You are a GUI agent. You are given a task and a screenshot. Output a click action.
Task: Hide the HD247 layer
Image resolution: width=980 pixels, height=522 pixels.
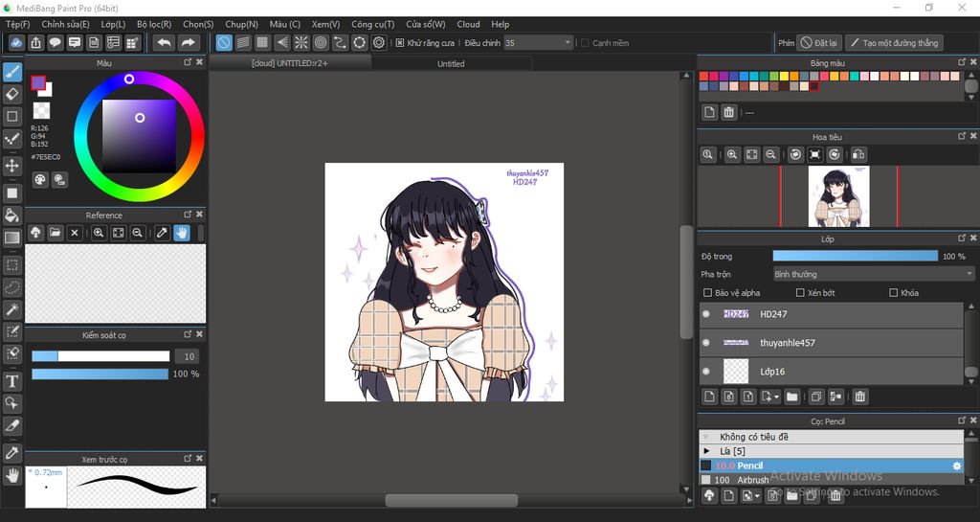[706, 314]
